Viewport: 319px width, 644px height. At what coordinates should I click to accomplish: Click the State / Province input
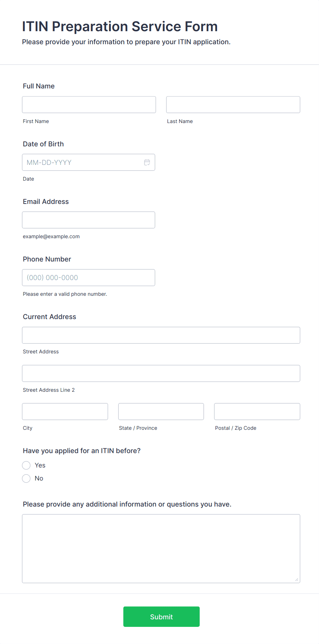(161, 412)
